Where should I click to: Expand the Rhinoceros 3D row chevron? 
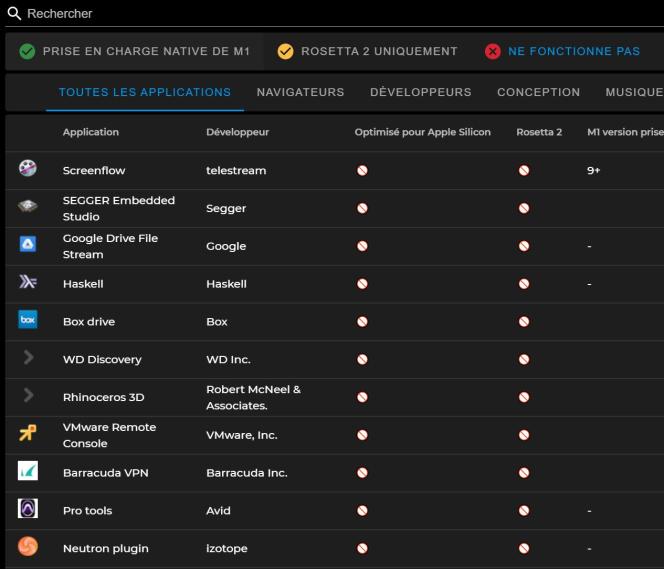tap(28, 396)
